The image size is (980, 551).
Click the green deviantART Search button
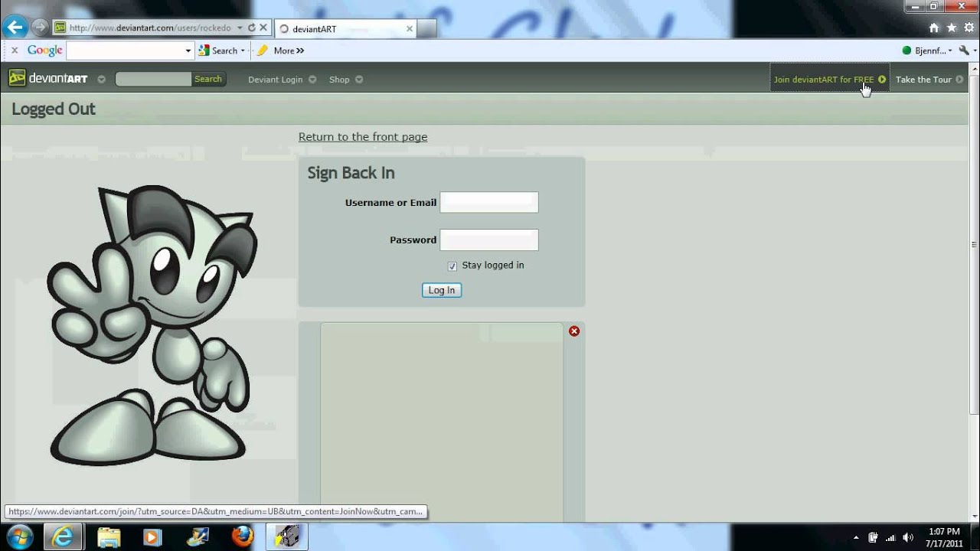pos(208,79)
